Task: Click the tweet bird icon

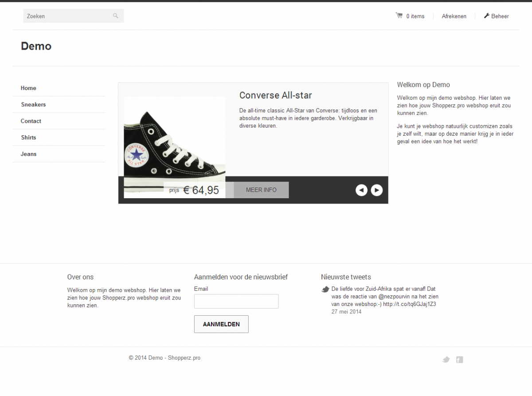Action: coord(325,290)
